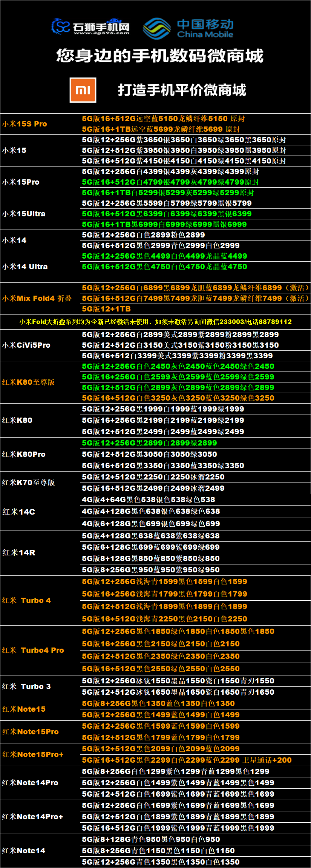The image size is (311, 868).
Task: Select the 小米15S Pro model label
Action: (25, 124)
